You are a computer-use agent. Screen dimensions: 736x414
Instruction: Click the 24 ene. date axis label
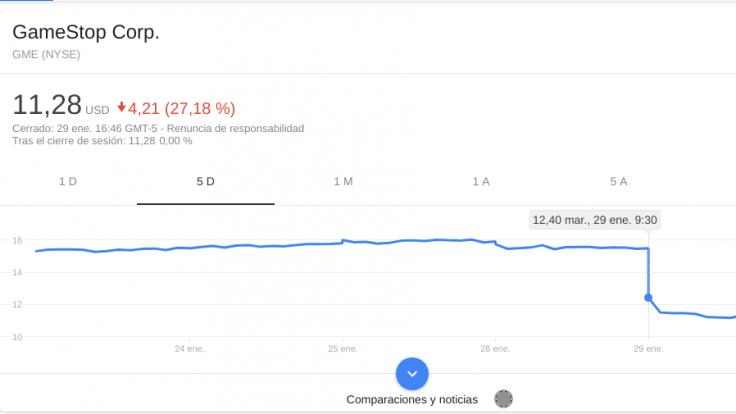point(188,349)
